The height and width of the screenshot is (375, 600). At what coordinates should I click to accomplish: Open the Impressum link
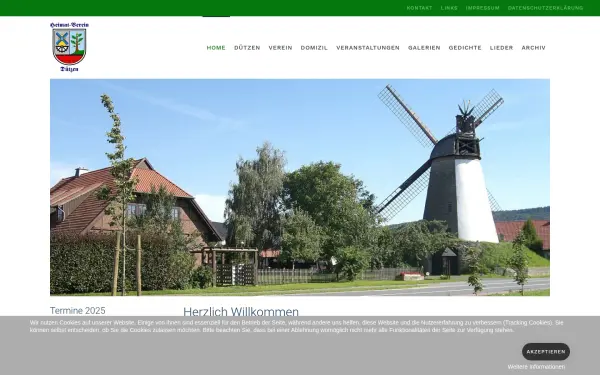[x=483, y=8]
